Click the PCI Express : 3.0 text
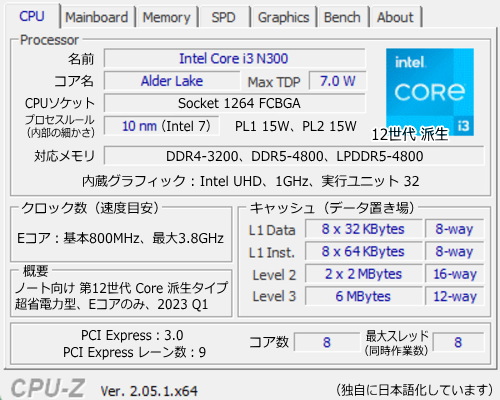Viewport: 500px width, 400px height. point(132,335)
